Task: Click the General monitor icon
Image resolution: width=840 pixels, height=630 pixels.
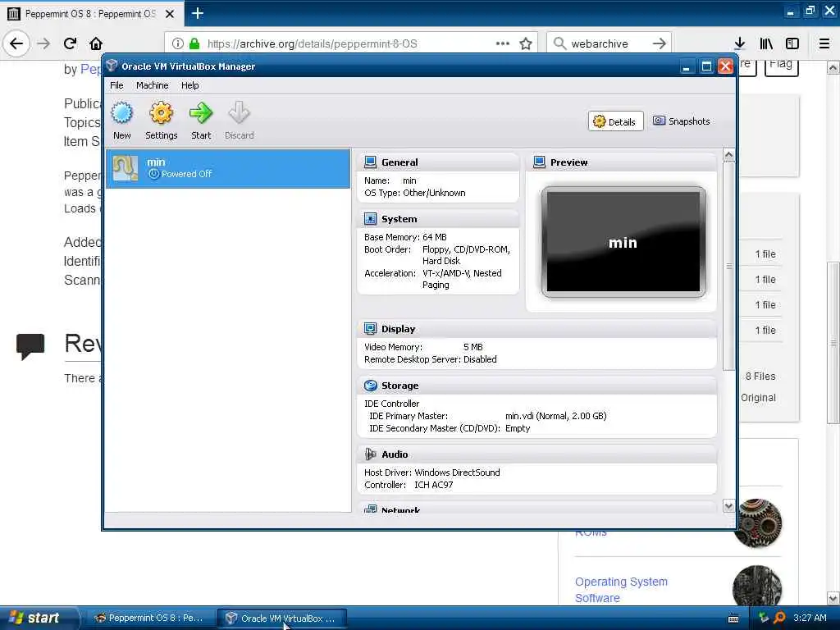Action: pos(370,162)
